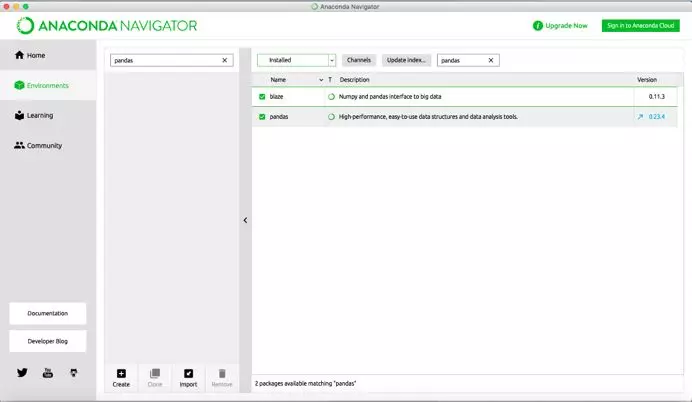Click the Upgrade Now info icon
Screen dimensions: 692x402
point(538,26)
